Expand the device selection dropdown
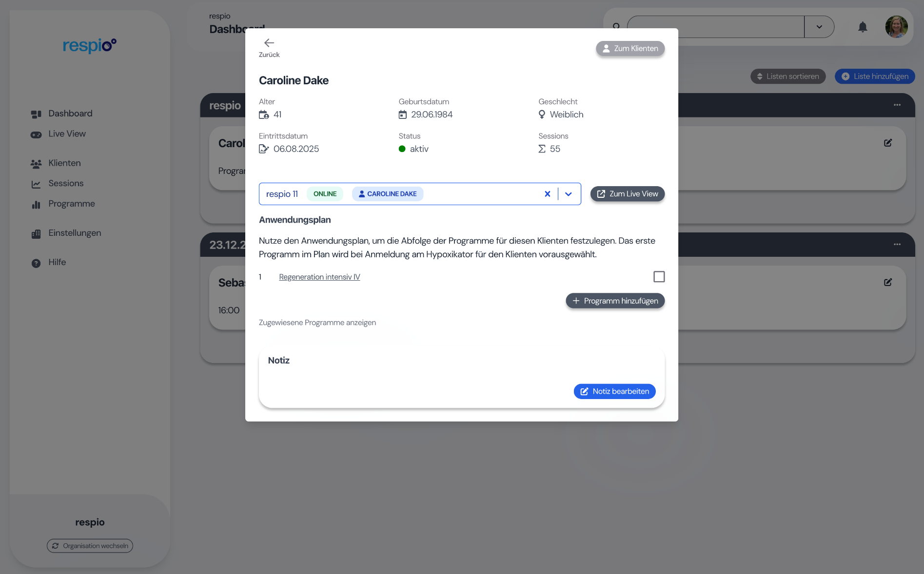The width and height of the screenshot is (924, 574). (569, 194)
